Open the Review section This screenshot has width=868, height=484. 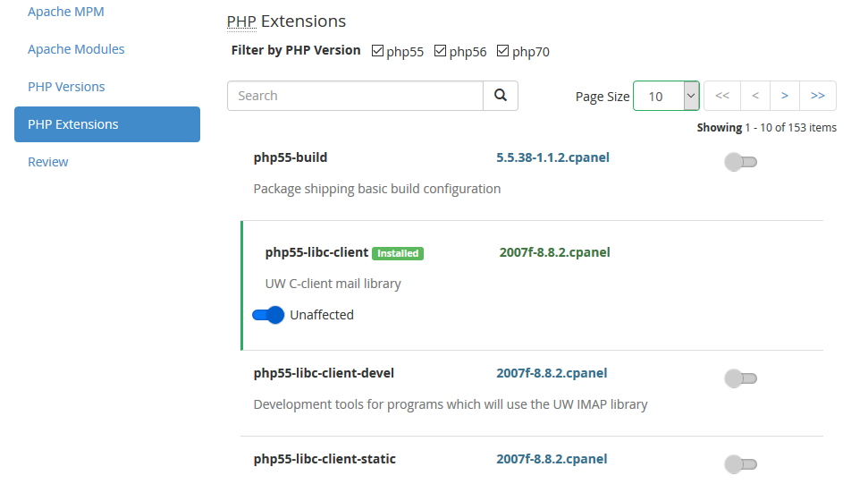coord(48,162)
